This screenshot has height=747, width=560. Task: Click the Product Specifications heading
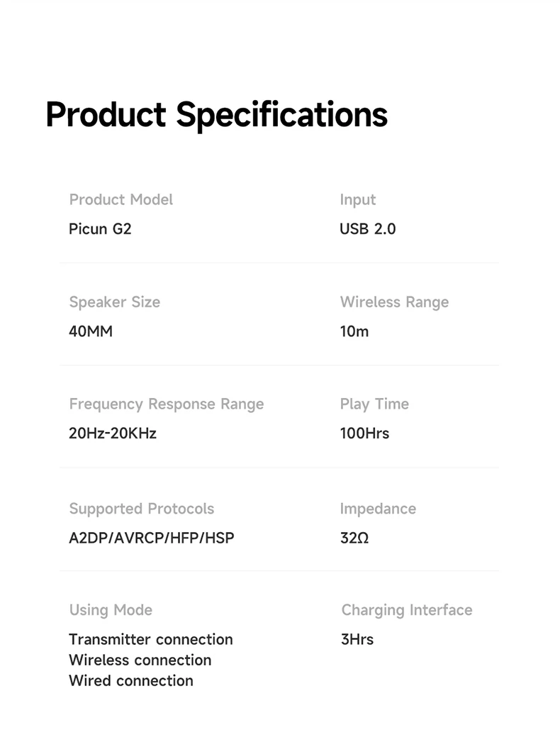[x=216, y=115]
